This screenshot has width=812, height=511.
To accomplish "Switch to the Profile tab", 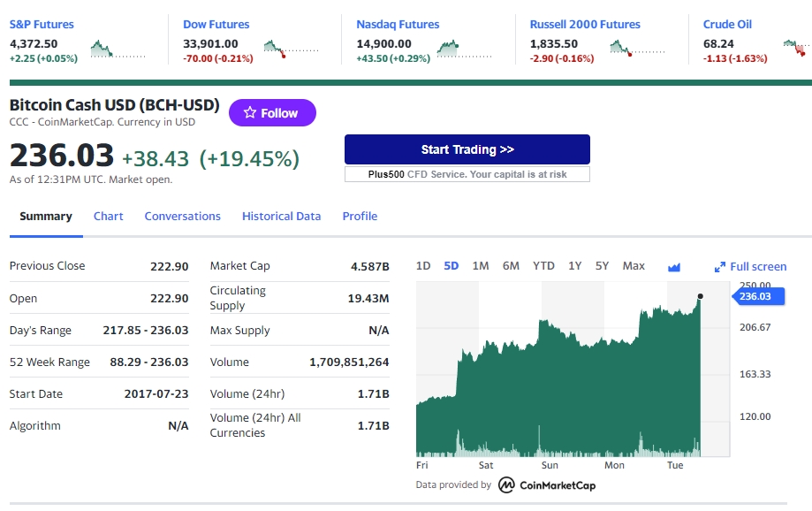I will click(360, 216).
